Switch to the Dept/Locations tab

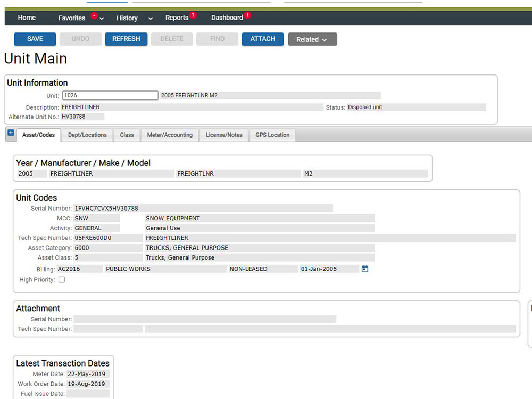[87, 135]
